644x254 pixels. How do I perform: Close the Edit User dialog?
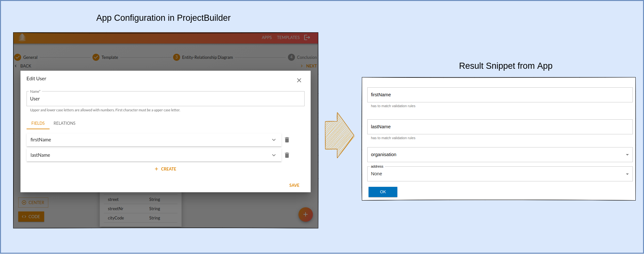(x=299, y=80)
